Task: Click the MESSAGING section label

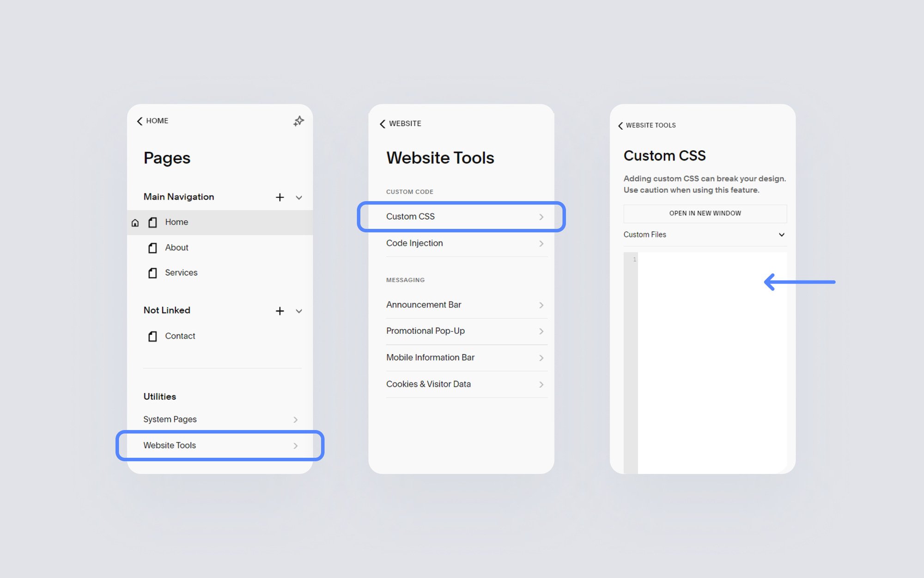Action: 406,280
